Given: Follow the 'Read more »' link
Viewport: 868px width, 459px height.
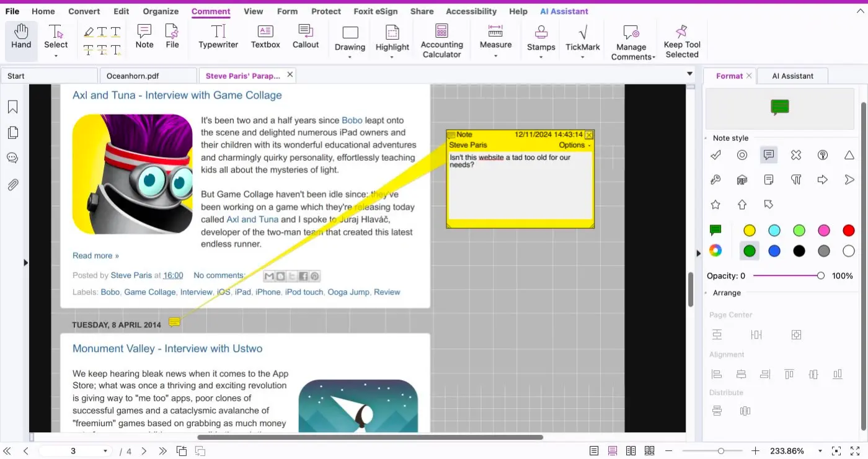Looking at the screenshot, I should pyautogui.click(x=95, y=256).
